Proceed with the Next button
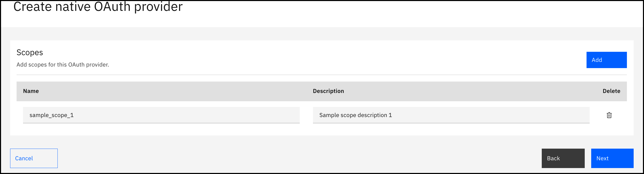 (x=612, y=158)
